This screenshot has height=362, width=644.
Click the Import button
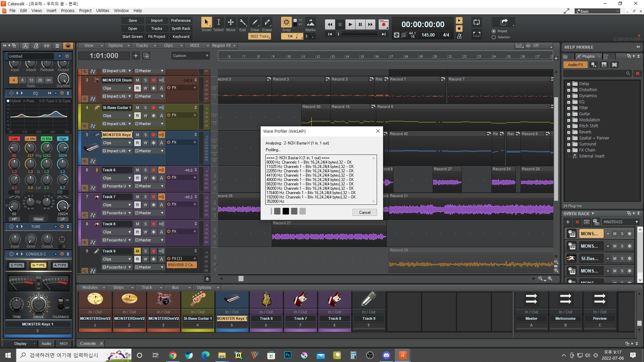point(157,20)
